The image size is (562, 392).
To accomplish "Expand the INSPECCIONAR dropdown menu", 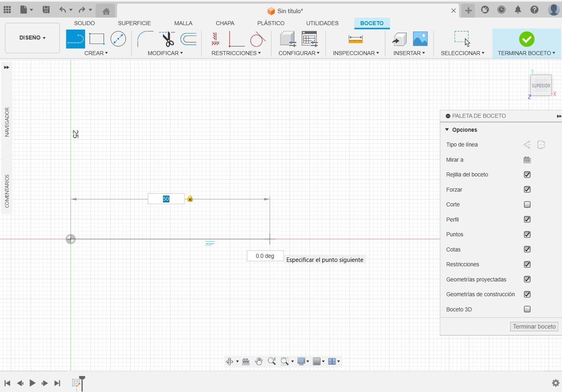I will [x=356, y=53].
